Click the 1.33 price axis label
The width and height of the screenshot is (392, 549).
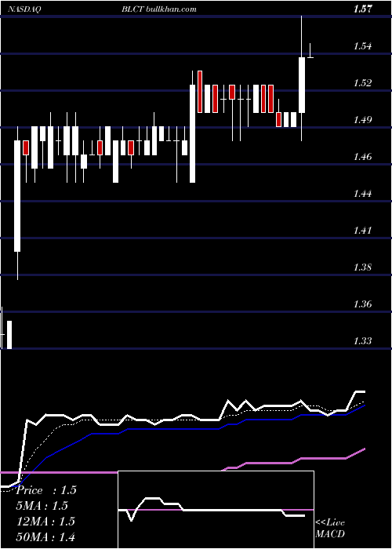pyautogui.click(x=364, y=340)
